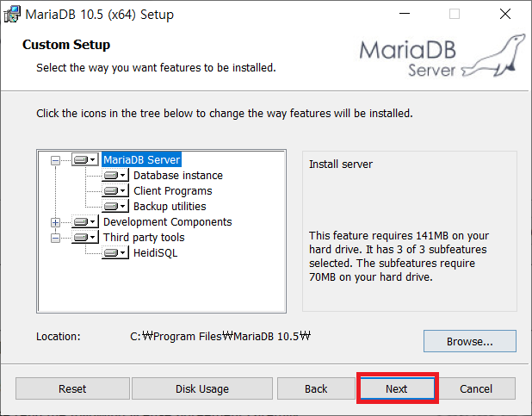Screen dimensions: 532x416
Task: Open Backup utilities feature dropdown icon
Action: 115,206
